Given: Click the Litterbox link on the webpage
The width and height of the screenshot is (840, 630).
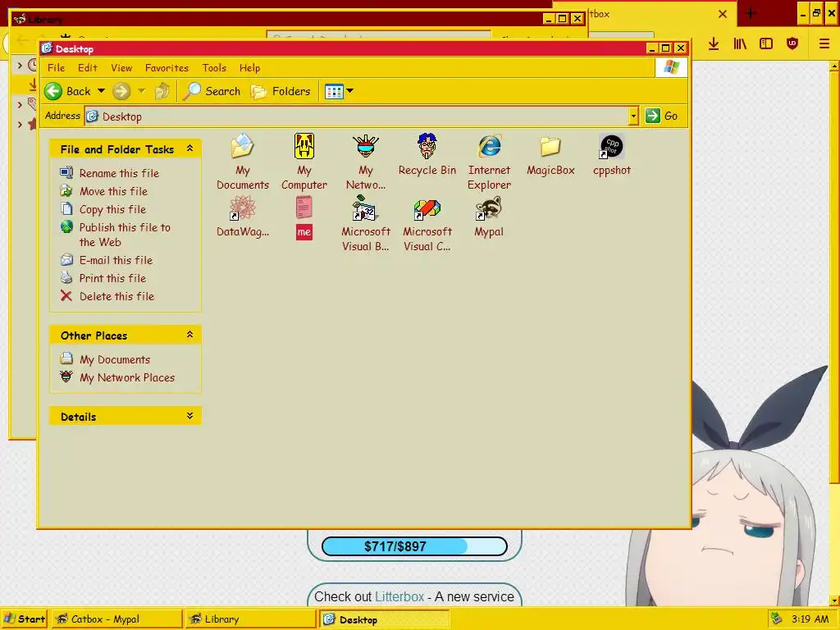Looking at the screenshot, I should [x=399, y=597].
